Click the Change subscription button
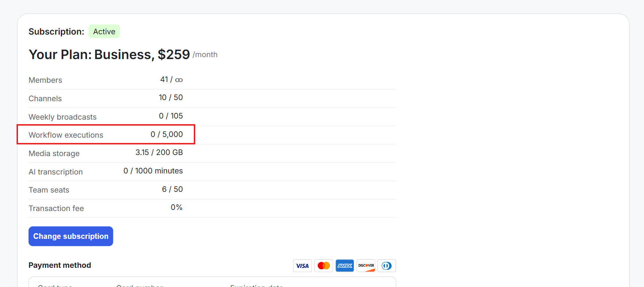The height and width of the screenshot is (287, 644). point(71,236)
